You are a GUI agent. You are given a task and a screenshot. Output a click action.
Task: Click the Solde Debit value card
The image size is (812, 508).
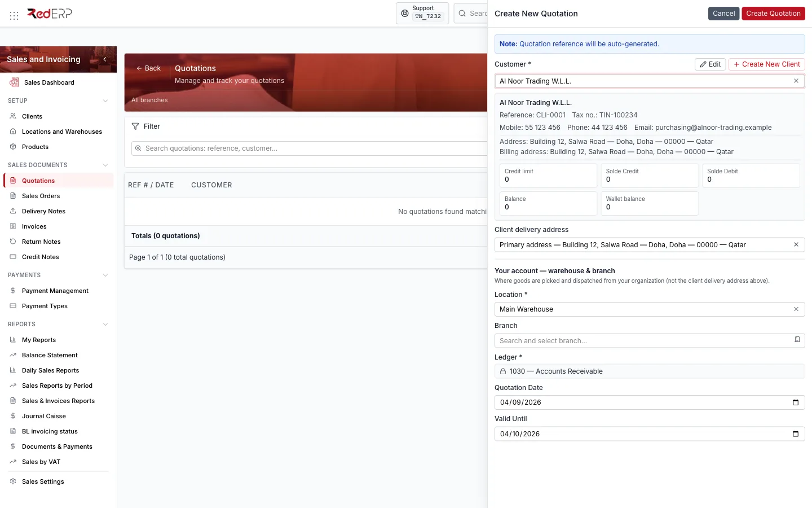tap(751, 176)
